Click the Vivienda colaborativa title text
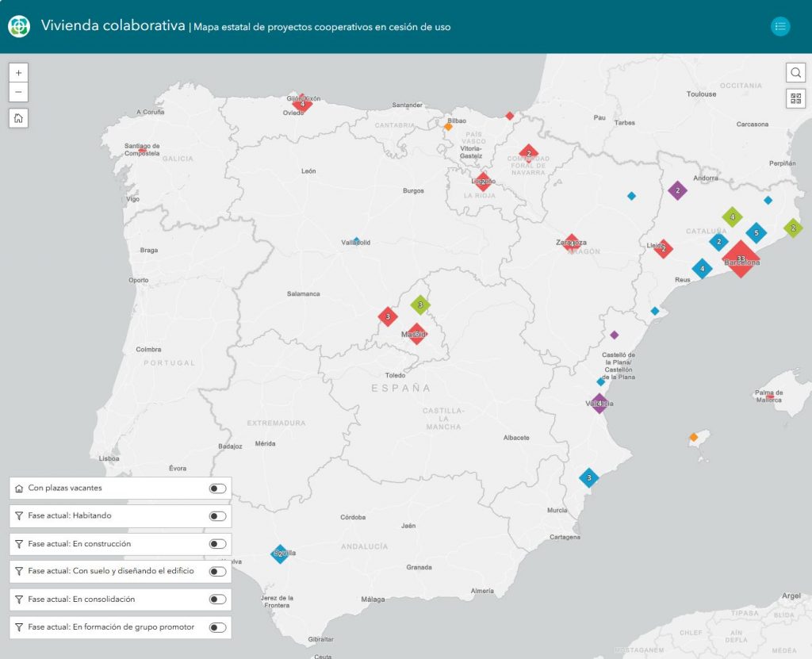 click(113, 26)
